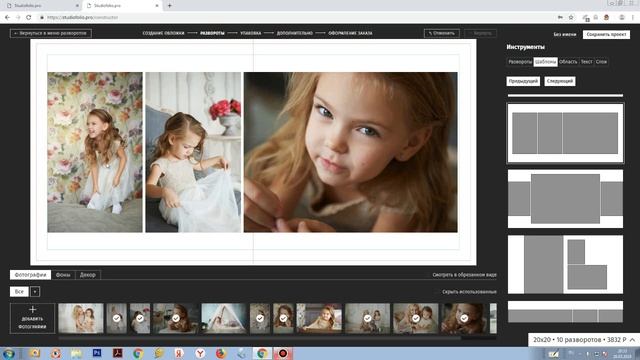This screenshot has height=360, width=640.
Task: Click the photo gallery horizontal scrollbar
Action: click(x=260, y=338)
